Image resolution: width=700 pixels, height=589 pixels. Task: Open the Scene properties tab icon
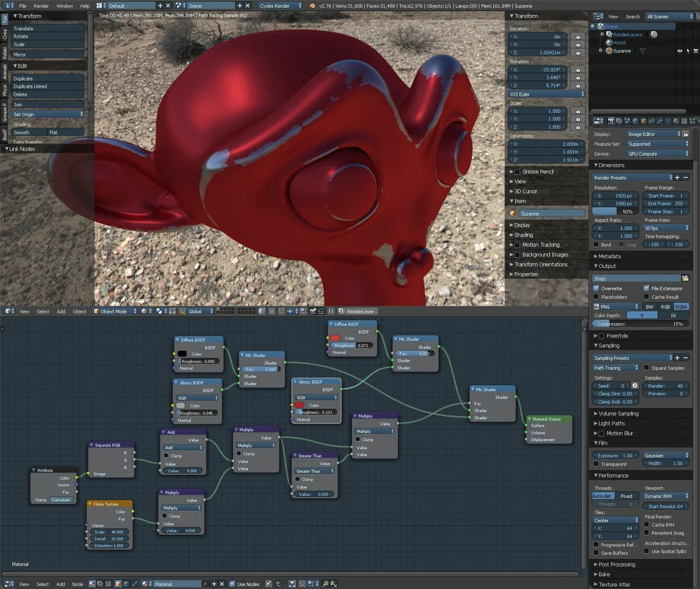pyautogui.click(x=627, y=121)
